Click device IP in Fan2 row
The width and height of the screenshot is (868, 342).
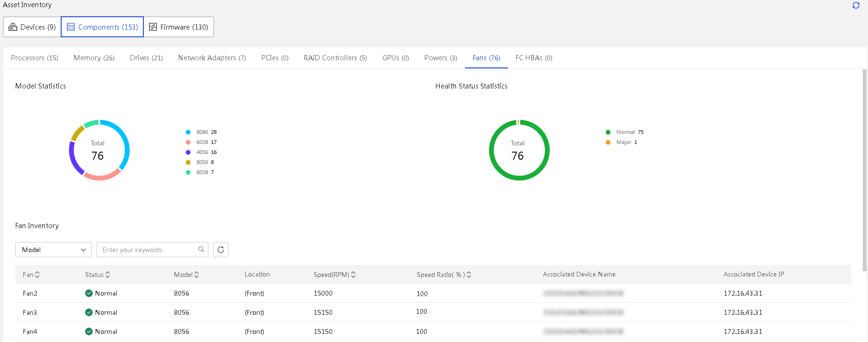(x=743, y=293)
